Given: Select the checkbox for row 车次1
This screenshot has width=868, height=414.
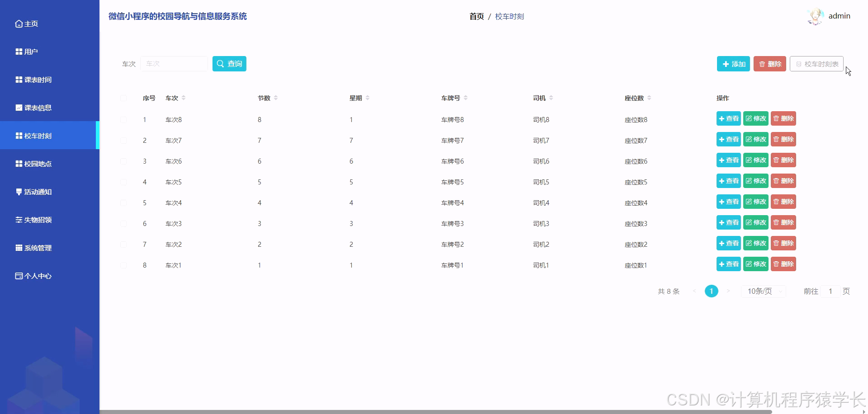Looking at the screenshot, I should click(123, 265).
